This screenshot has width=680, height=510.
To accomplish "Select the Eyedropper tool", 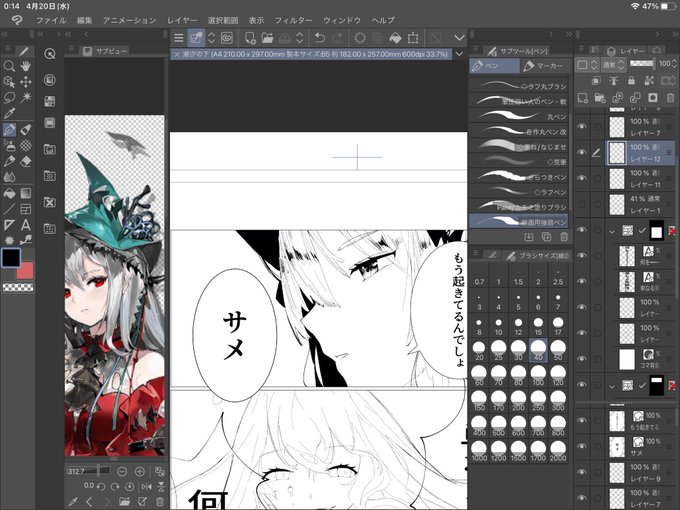I will (9, 113).
